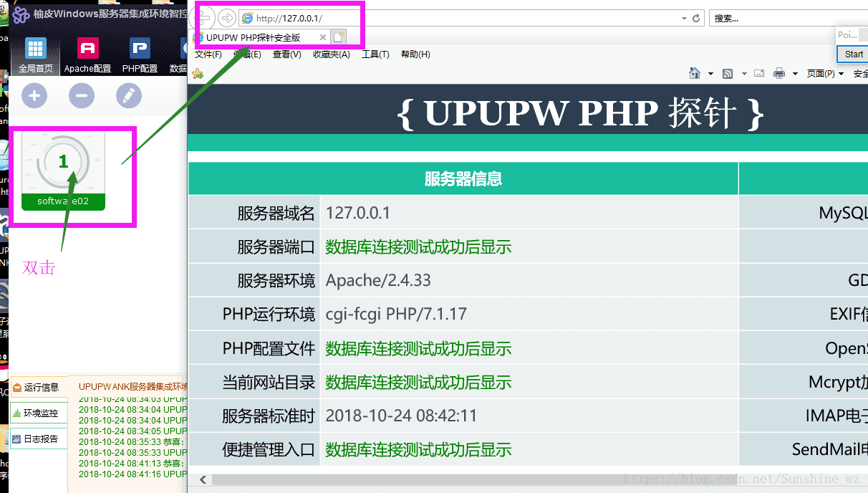The image size is (868, 493).
Task: Click the IE address bar URL field
Action: (x=458, y=19)
